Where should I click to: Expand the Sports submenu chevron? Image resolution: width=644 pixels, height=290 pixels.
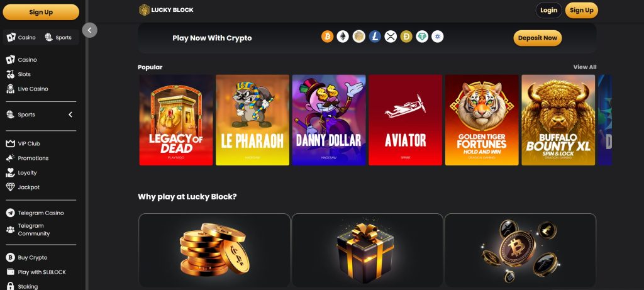tap(70, 114)
